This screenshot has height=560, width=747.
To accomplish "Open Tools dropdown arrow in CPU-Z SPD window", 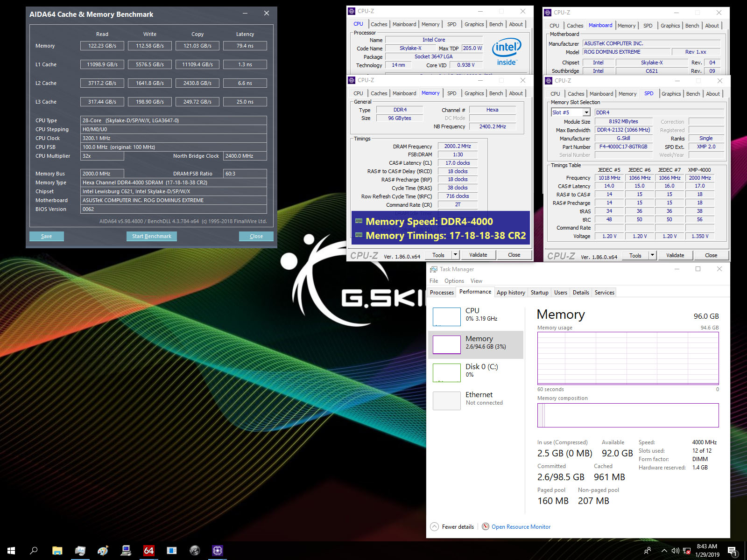I will pyautogui.click(x=653, y=255).
